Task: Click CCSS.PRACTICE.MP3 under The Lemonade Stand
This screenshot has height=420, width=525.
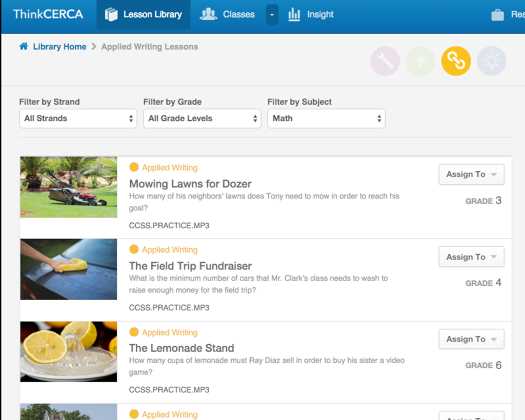Action: point(169,390)
